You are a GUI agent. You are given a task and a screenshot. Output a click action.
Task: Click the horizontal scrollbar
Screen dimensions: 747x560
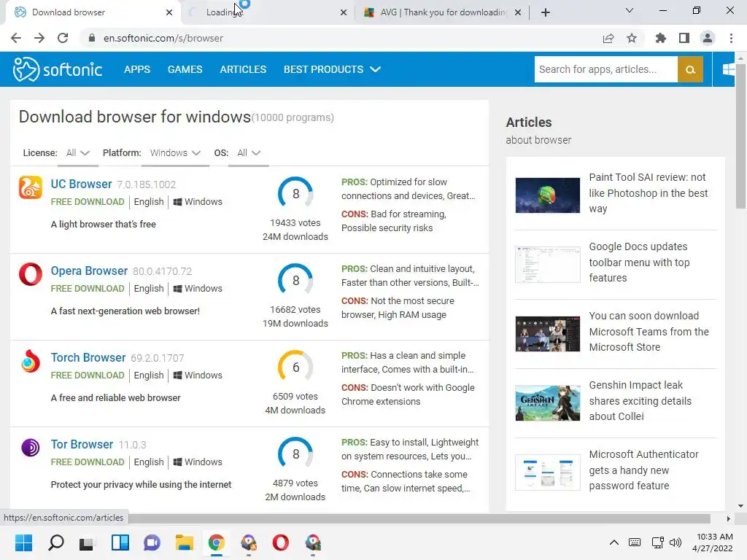pos(419,518)
